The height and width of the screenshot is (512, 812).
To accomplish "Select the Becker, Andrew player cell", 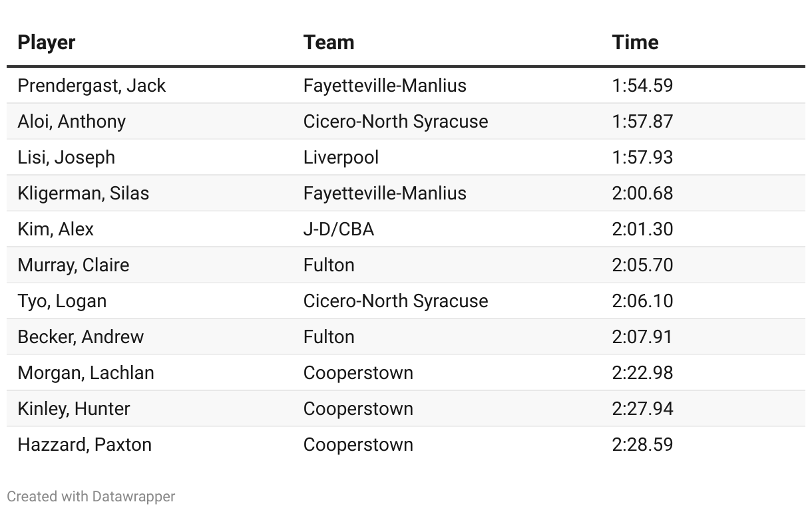I will (x=81, y=337).
